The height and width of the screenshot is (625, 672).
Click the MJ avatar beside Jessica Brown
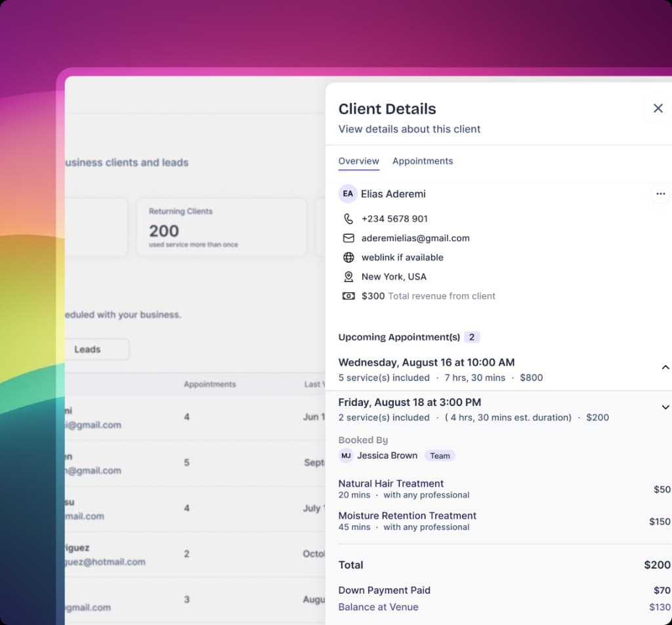pyautogui.click(x=346, y=455)
